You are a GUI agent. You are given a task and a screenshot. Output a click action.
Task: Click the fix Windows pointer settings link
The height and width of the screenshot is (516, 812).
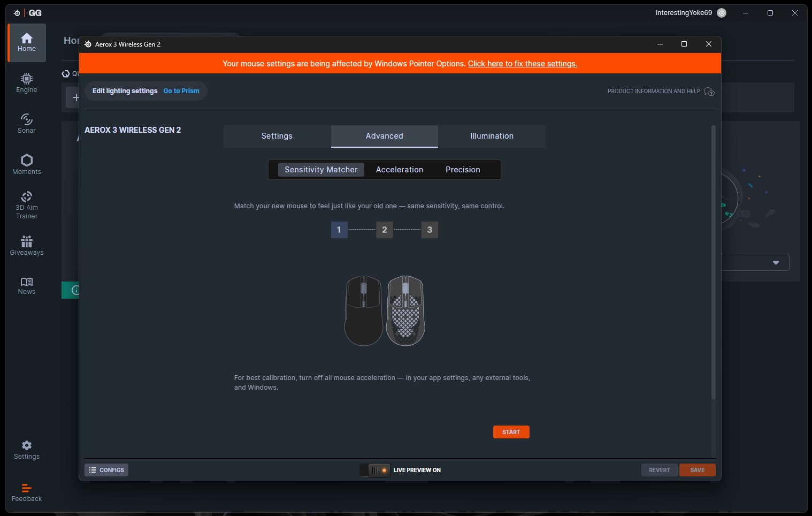(522, 64)
